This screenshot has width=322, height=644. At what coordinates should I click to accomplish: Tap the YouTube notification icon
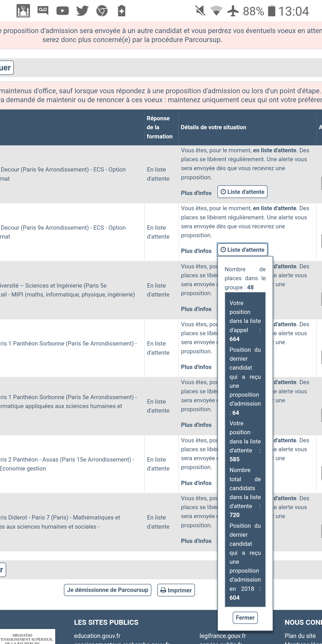(x=63, y=11)
